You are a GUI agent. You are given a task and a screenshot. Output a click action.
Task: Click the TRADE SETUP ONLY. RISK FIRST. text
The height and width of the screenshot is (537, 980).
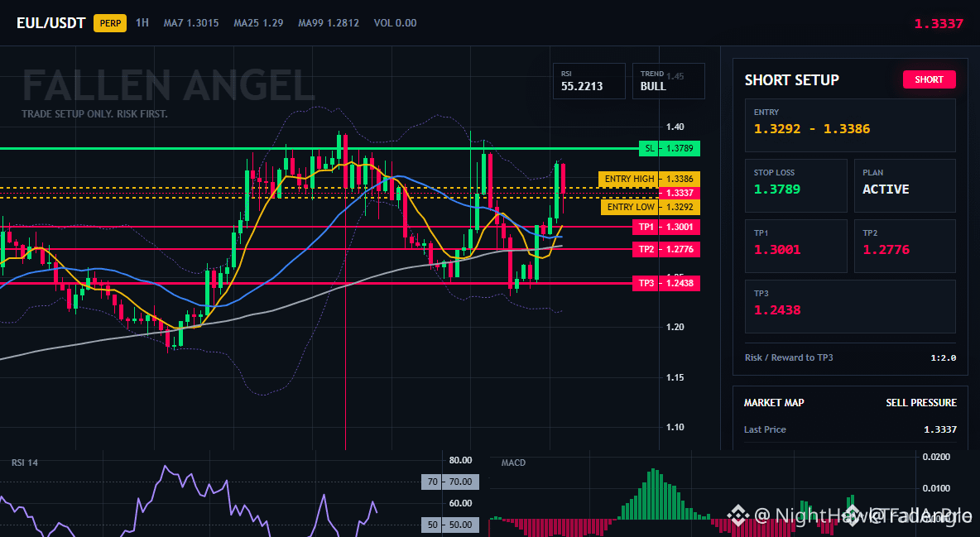click(94, 114)
